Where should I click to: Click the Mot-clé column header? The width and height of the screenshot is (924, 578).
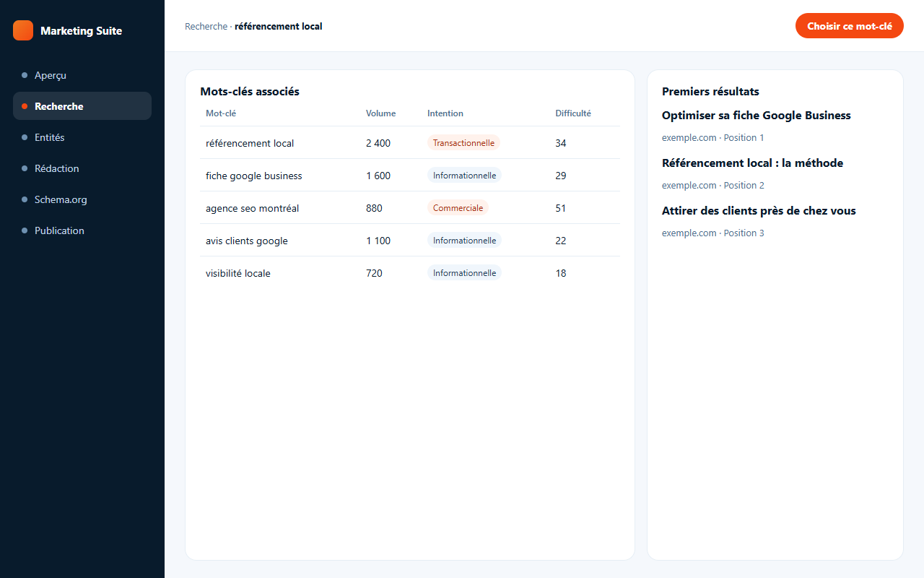coord(221,113)
